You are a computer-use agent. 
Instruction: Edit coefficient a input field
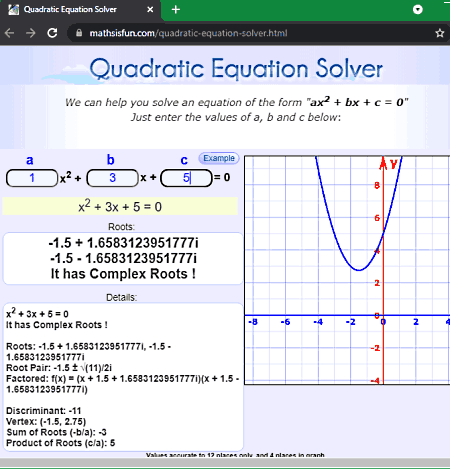(x=32, y=178)
